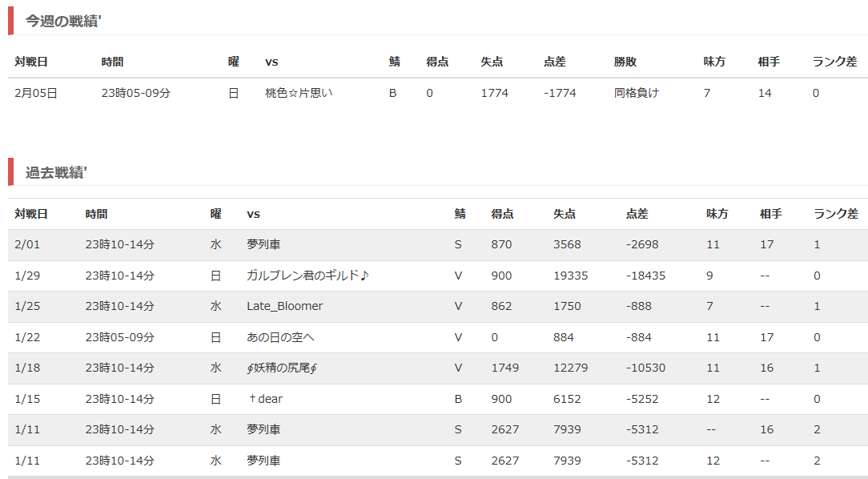This screenshot has width=868, height=479.
Task: Click the 今週の戦績' section heading
Action: (x=63, y=21)
